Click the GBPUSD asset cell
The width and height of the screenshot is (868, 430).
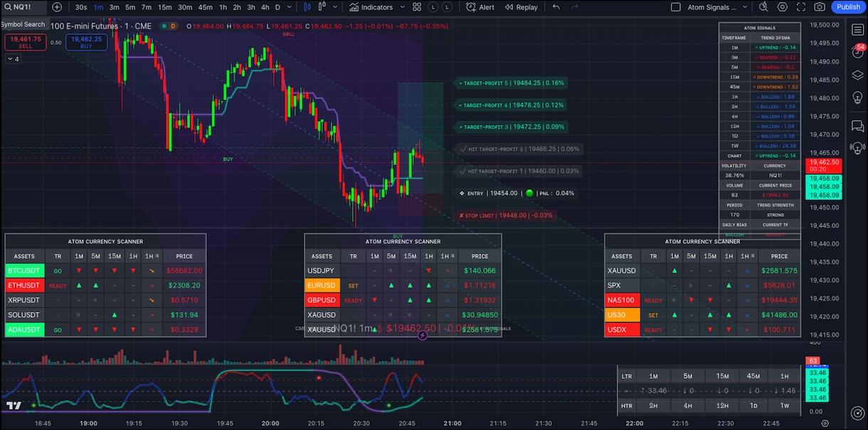tap(322, 300)
